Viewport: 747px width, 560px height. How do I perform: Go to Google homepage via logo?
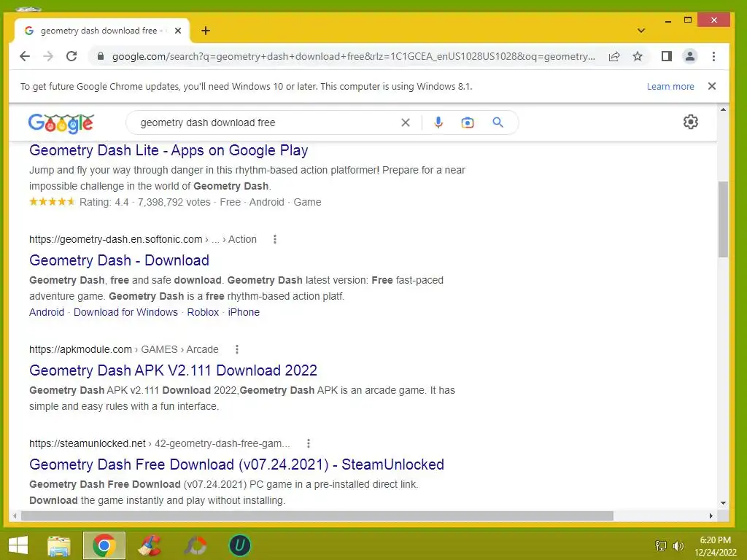(x=61, y=122)
